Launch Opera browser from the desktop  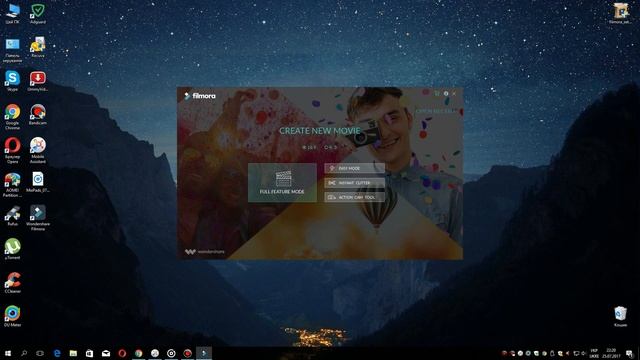pyautogui.click(x=12, y=150)
